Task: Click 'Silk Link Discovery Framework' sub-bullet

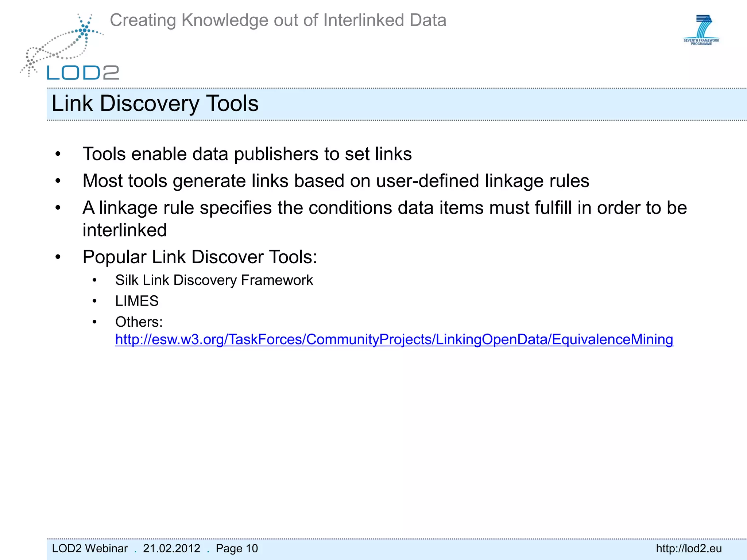Action: point(214,280)
